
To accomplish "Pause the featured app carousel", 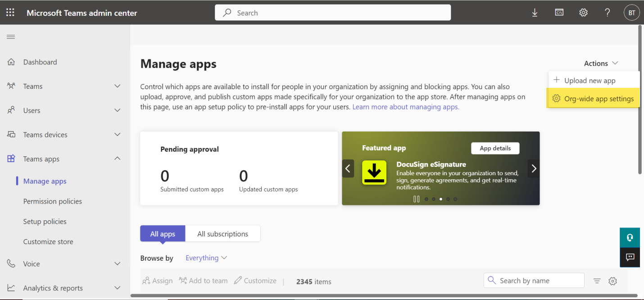I will [416, 199].
